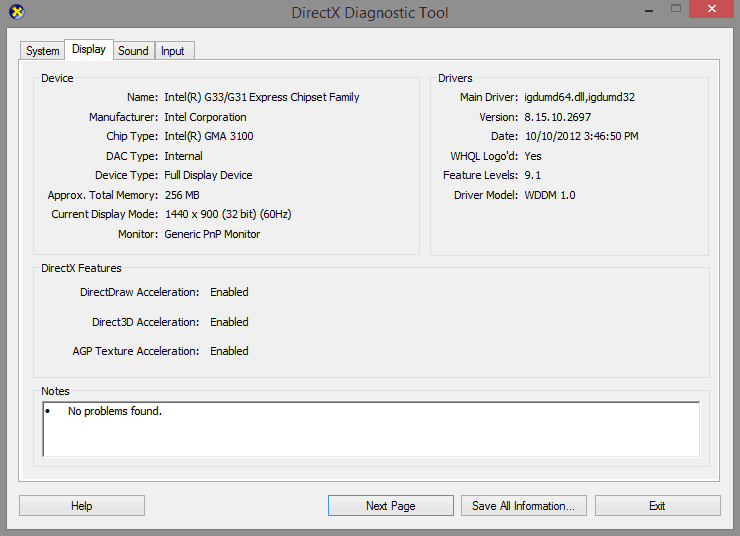Click the 'Drivers' group heading
Viewport: 740px width, 536px height.
pyautogui.click(x=455, y=78)
